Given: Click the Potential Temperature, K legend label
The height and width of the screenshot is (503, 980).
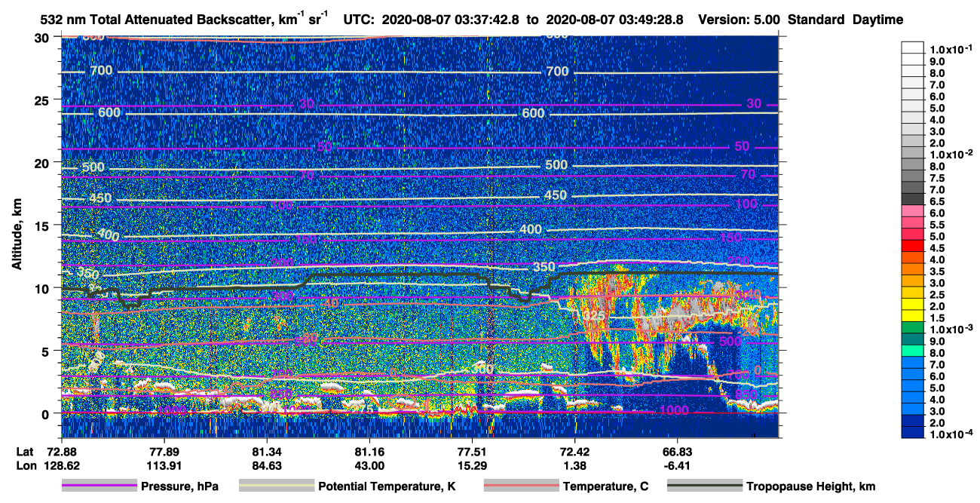Looking at the screenshot, I should [x=387, y=487].
